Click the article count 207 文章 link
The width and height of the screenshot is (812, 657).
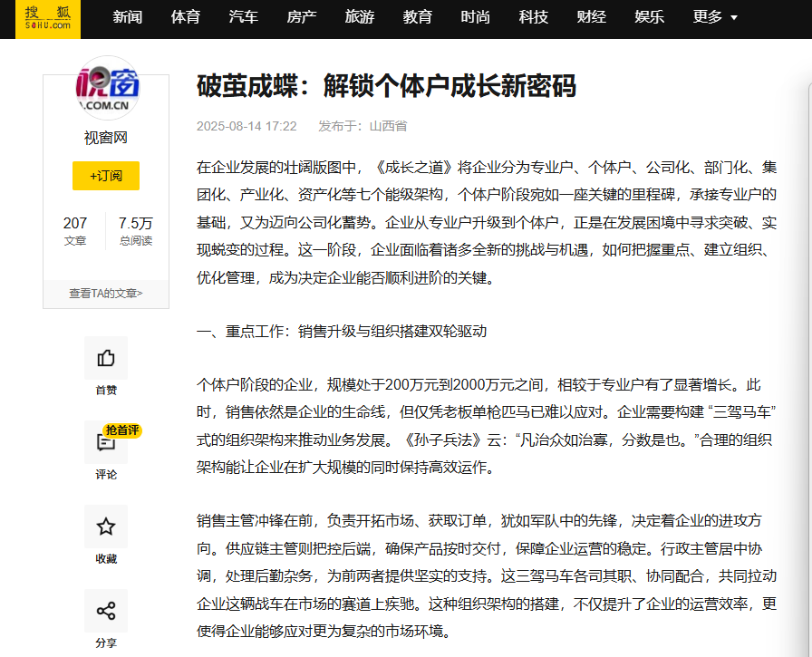click(75, 230)
